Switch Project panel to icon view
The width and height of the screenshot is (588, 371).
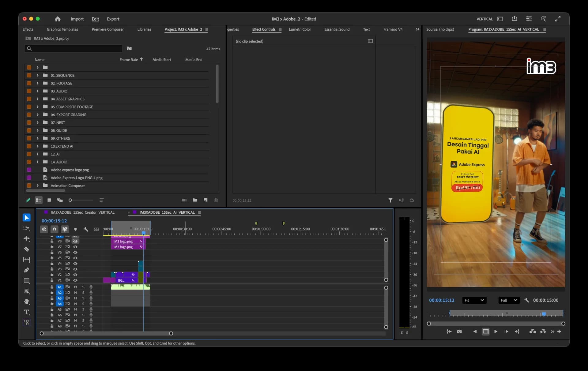point(49,200)
